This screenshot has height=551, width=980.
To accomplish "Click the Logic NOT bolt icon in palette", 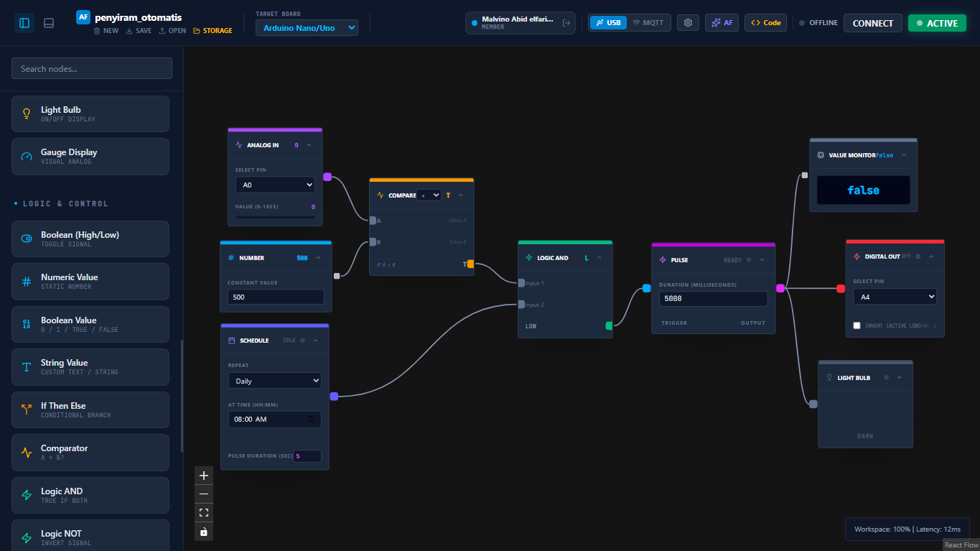I will click(27, 537).
